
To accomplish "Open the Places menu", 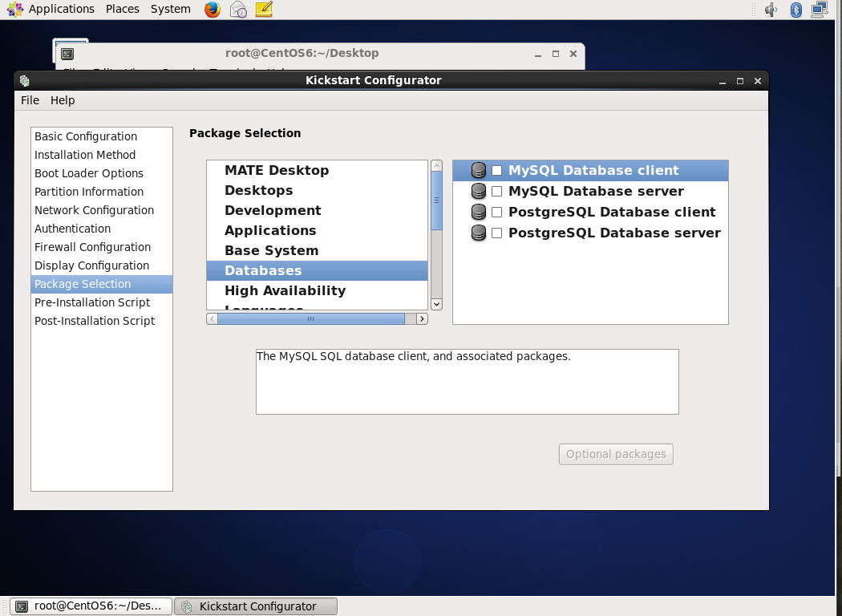I will (123, 9).
